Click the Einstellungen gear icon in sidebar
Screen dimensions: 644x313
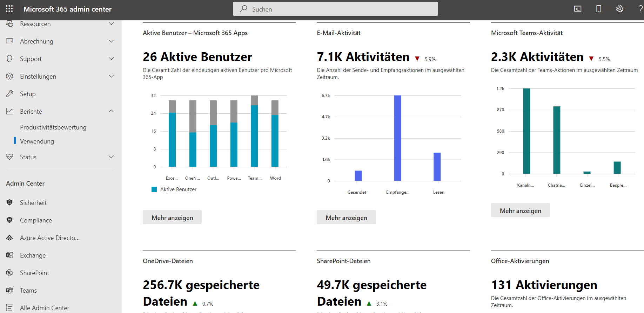click(x=9, y=76)
